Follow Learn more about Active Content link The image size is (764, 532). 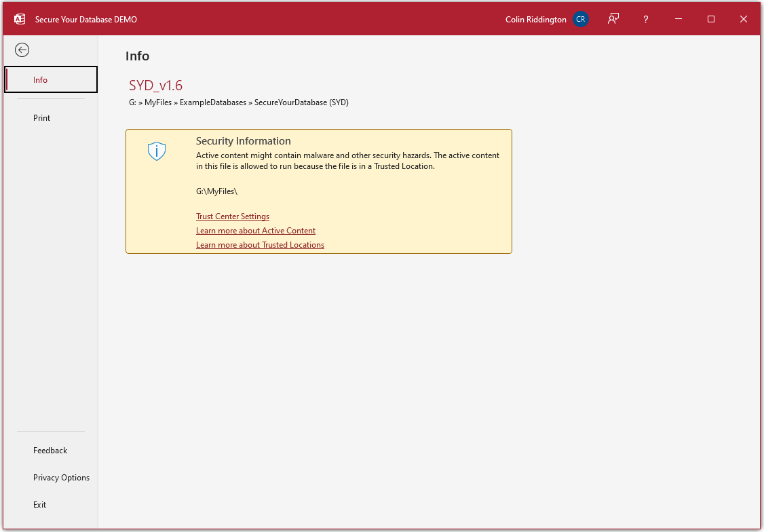click(x=256, y=231)
